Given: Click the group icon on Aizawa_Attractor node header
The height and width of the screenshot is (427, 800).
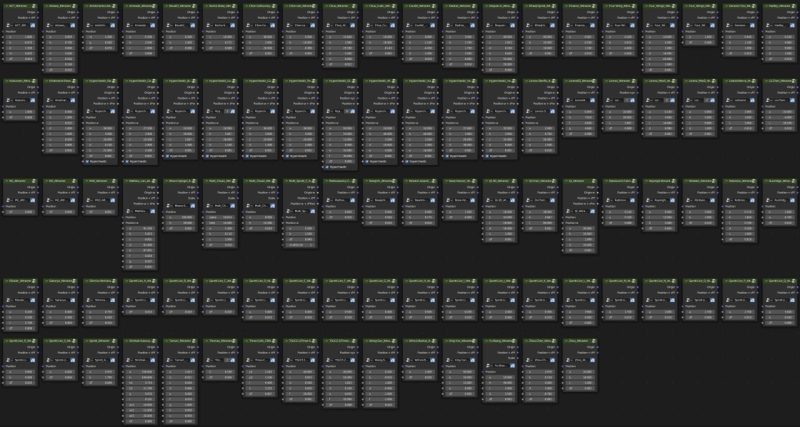Looking at the screenshot, I should [x=73, y=6].
